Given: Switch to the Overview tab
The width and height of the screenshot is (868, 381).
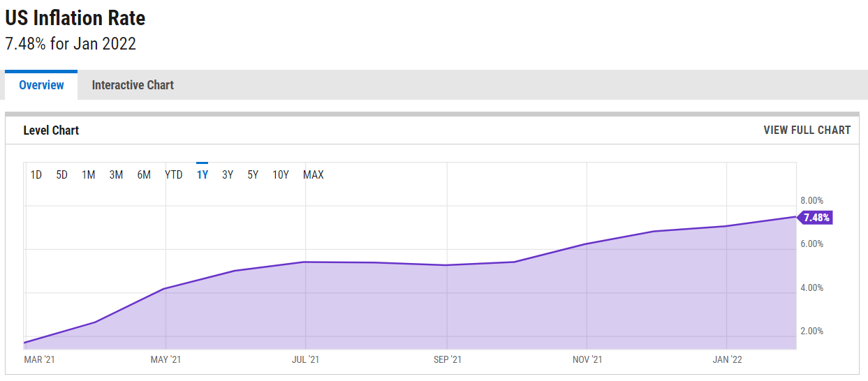Looking at the screenshot, I should coord(41,85).
